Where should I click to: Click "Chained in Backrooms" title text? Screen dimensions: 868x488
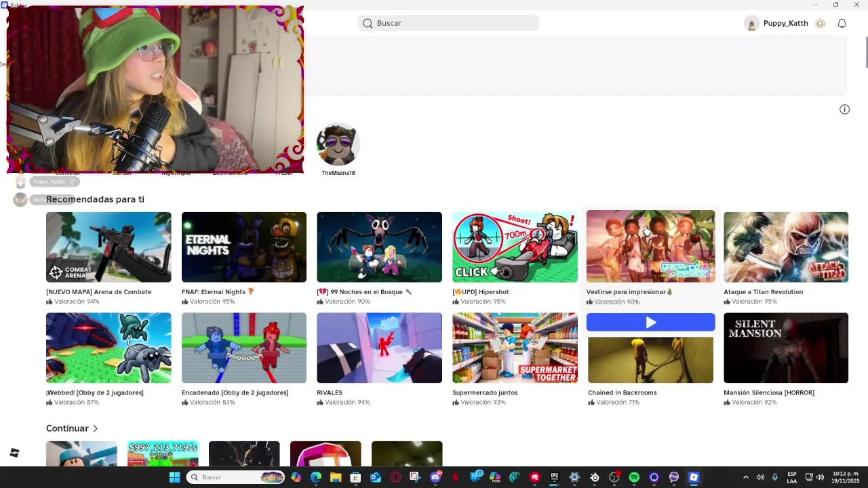tap(623, 392)
